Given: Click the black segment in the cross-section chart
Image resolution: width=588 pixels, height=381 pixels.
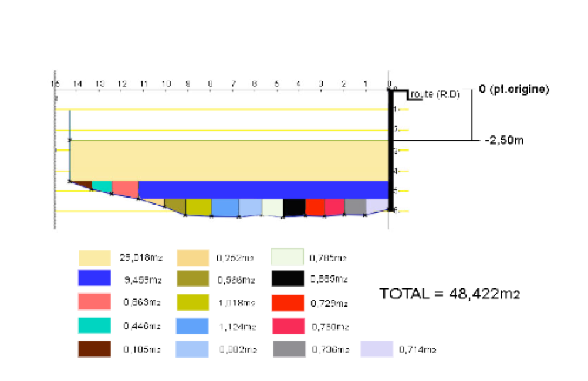Looking at the screenshot, I should pos(294,207).
